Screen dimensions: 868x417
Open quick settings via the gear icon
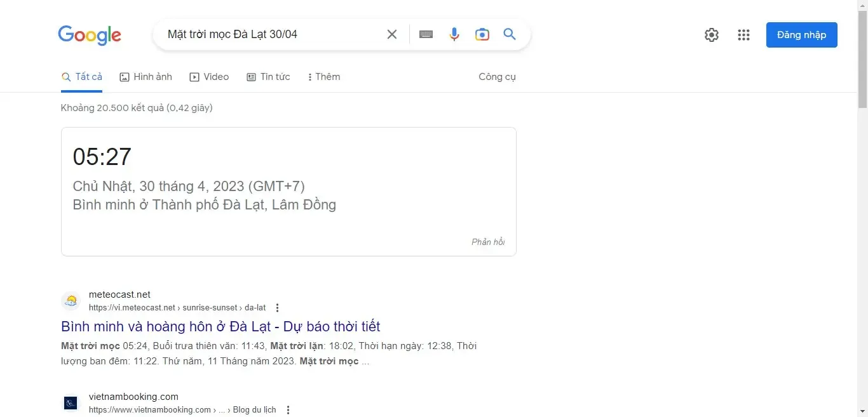pos(711,35)
